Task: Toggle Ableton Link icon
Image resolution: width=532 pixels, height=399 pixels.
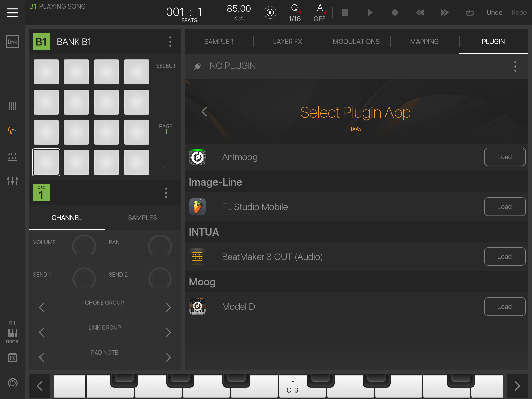Action: 12,42
